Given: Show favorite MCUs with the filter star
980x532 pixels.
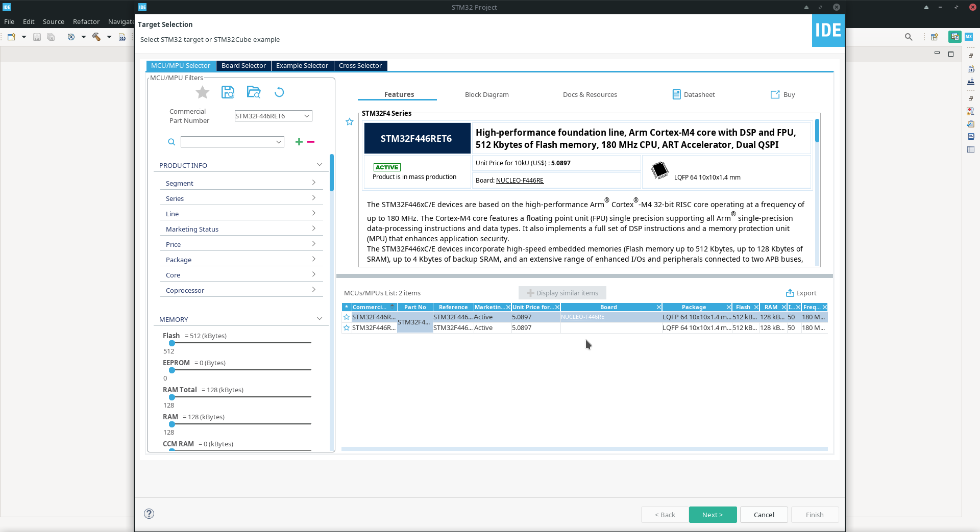Looking at the screenshot, I should point(203,92).
